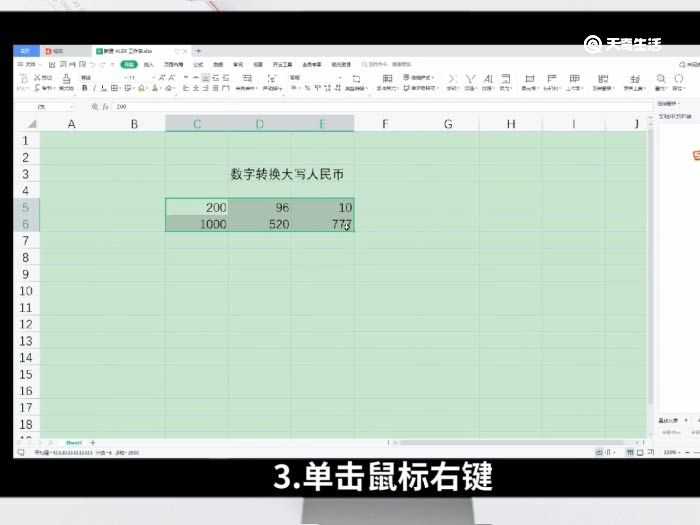Select cell containing 96

point(260,207)
